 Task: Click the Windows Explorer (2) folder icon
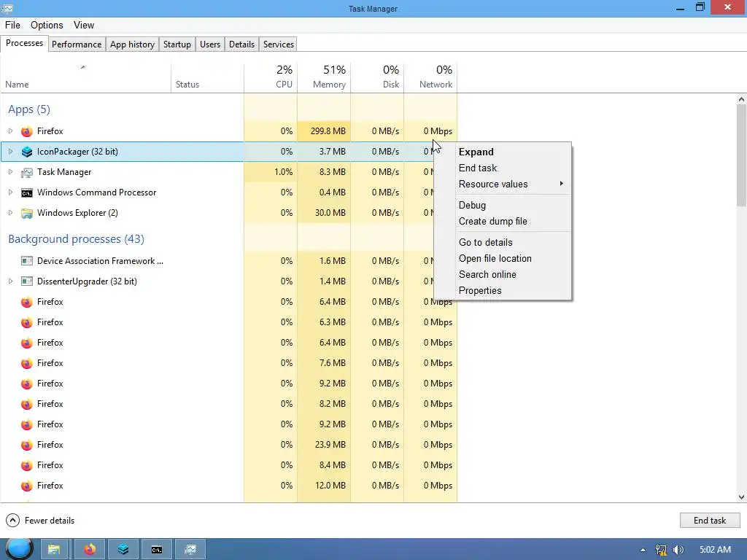(27, 214)
